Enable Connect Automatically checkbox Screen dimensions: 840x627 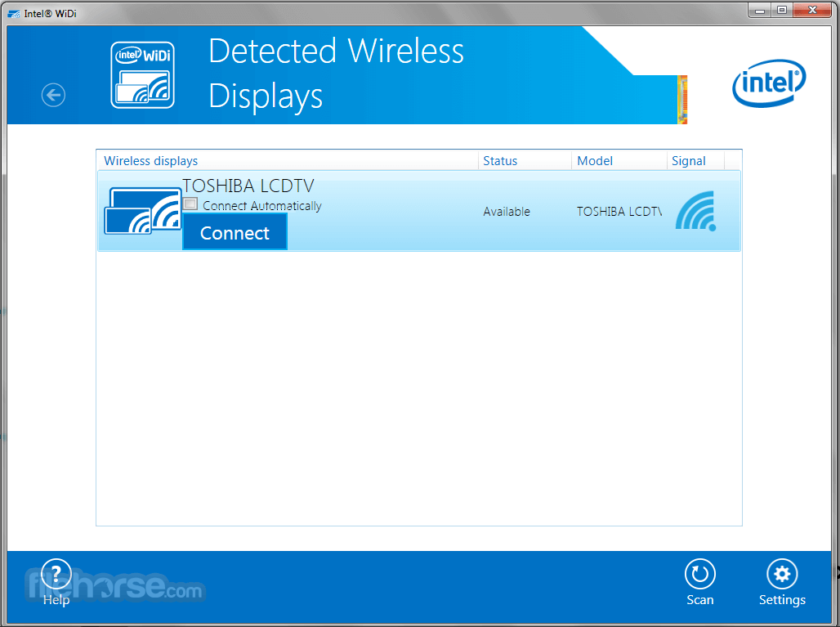tap(190, 204)
